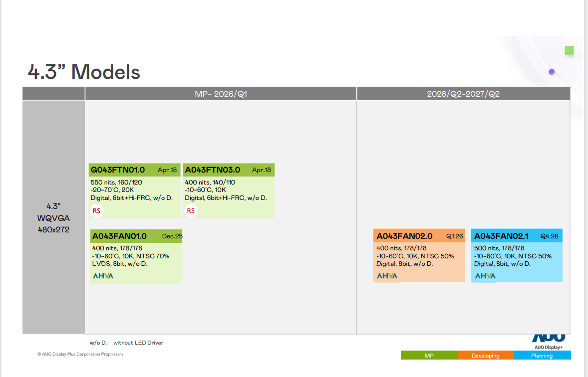Click the MP~ 2026/Q1 column header
The image size is (588, 377).
pos(221,94)
